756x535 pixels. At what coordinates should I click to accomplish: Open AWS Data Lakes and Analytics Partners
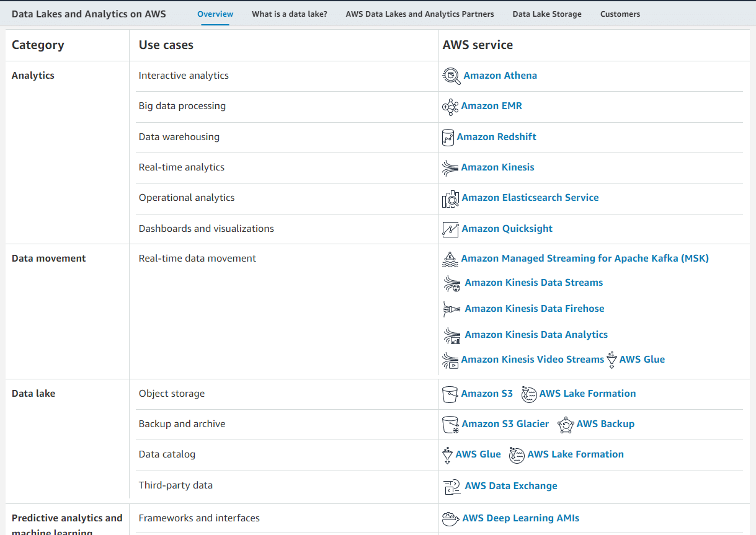[x=419, y=13]
